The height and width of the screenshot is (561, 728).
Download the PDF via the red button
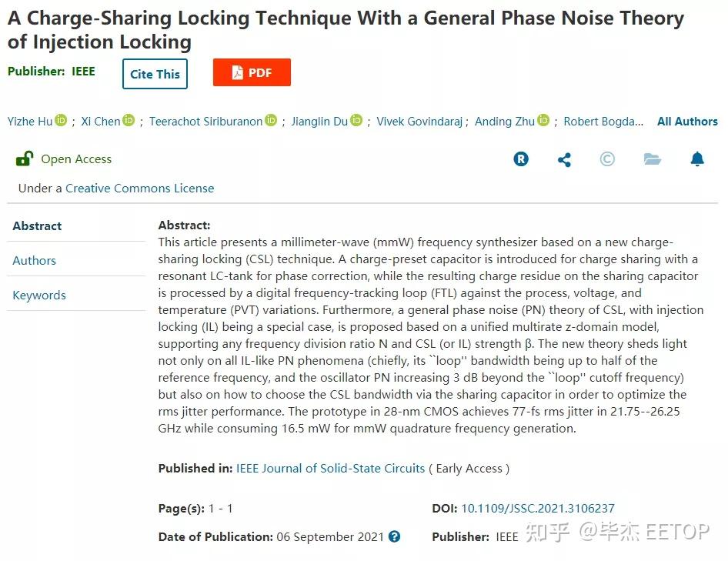coord(252,73)
